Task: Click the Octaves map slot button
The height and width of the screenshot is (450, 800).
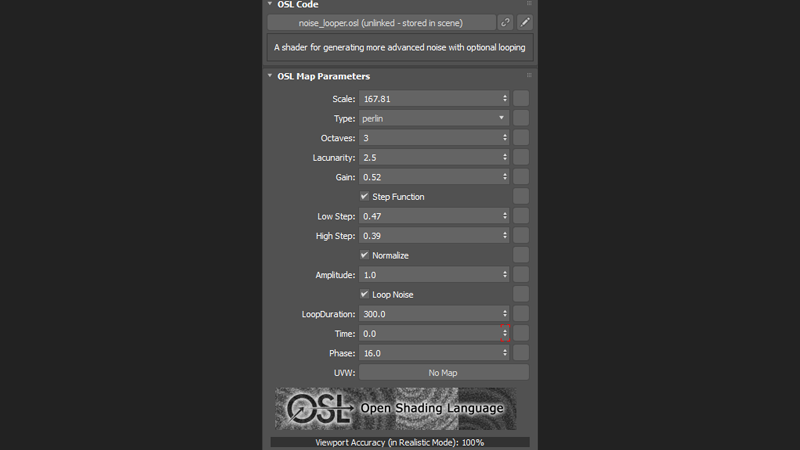Action: coord(521,138)
